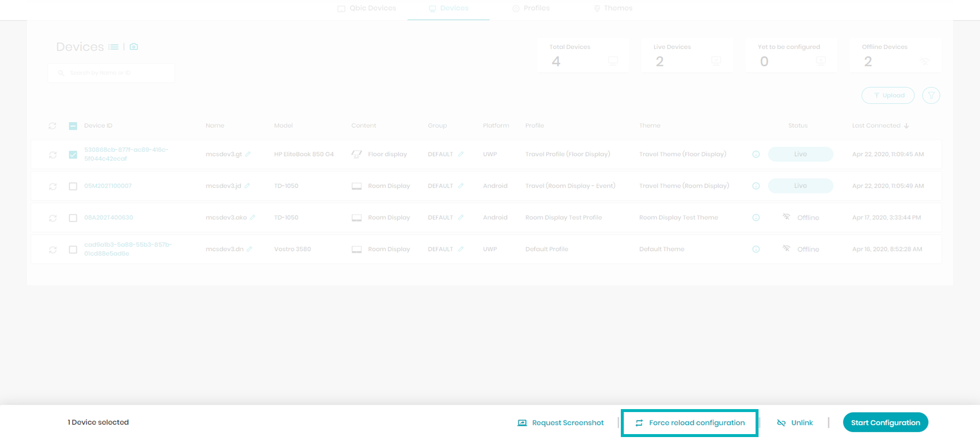The image size is (980, 439).
Task: Tick the checkbox for device 08A202T400830
Action: 73,218
